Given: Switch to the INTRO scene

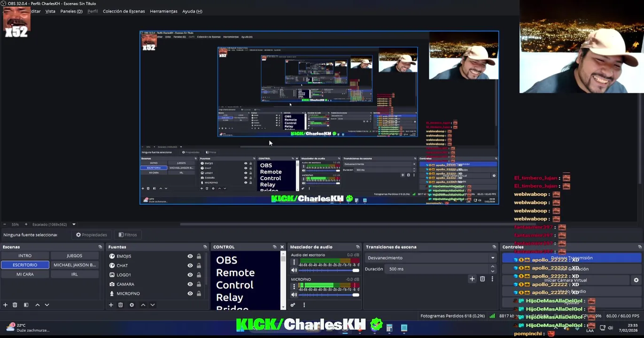Looking at the screenshot, I should (x=25, y=256).
